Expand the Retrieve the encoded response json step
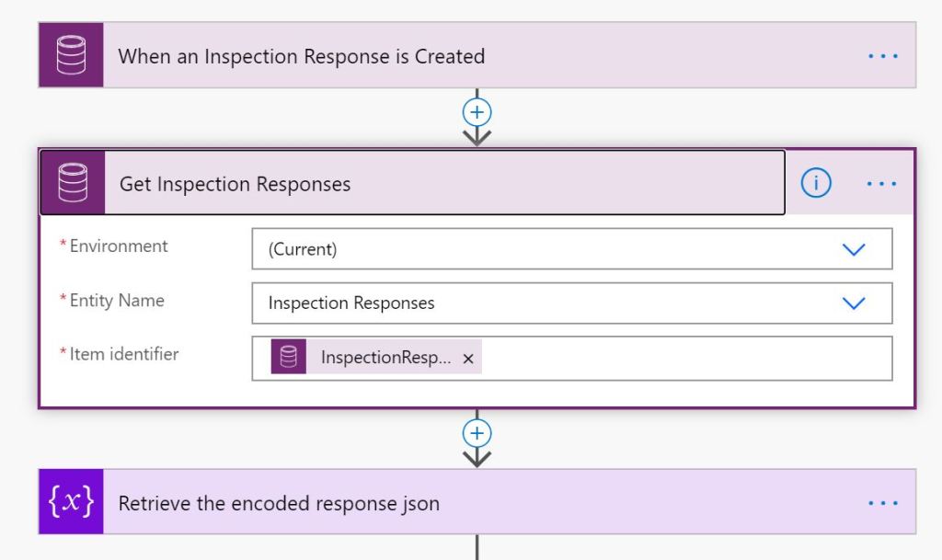The image size is (942, 560). pos(460,503)
